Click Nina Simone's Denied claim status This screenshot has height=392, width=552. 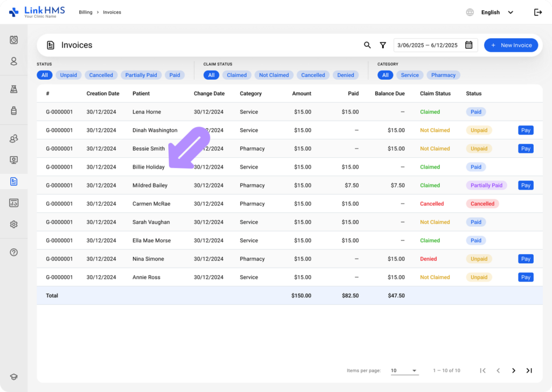pos(429,259)
